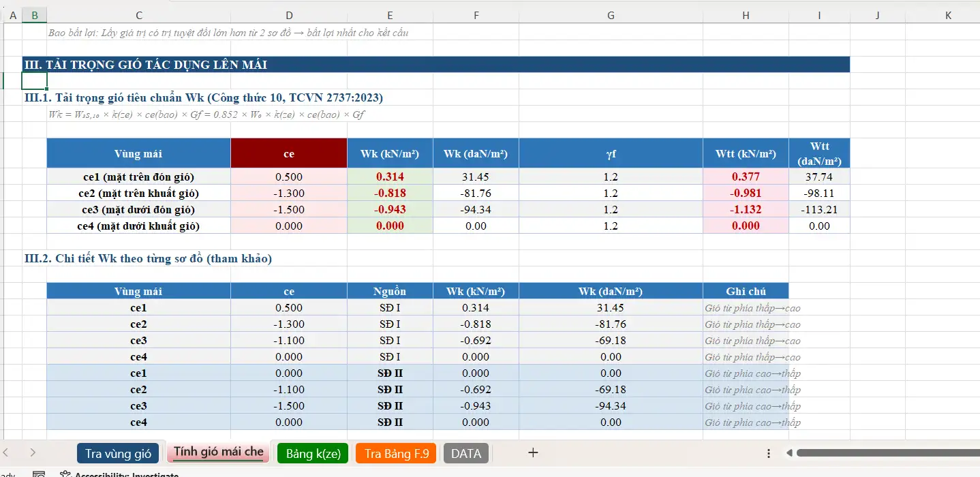The image size is (980, 477).
Task: Click the macro recording icon next to Ready
Action: tap(38, 475)
